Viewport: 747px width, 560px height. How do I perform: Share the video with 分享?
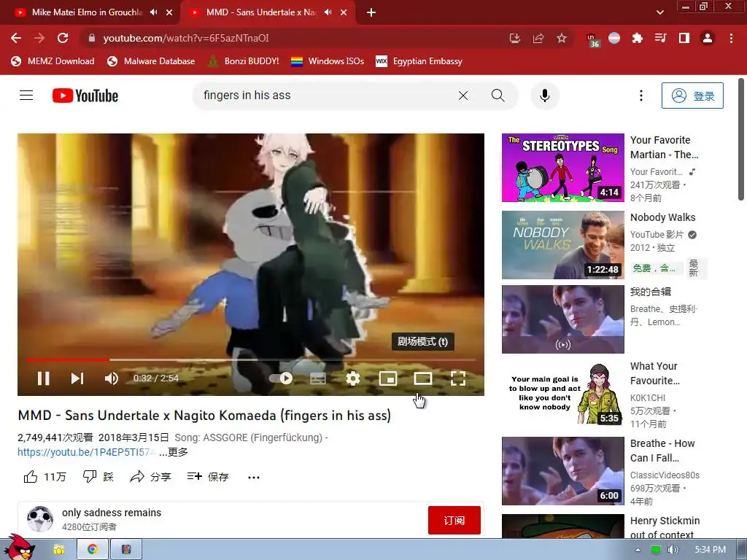coord(150,477)
